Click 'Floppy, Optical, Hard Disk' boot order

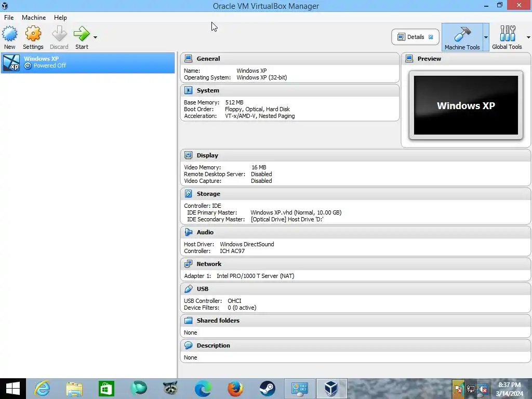point(257,109)
